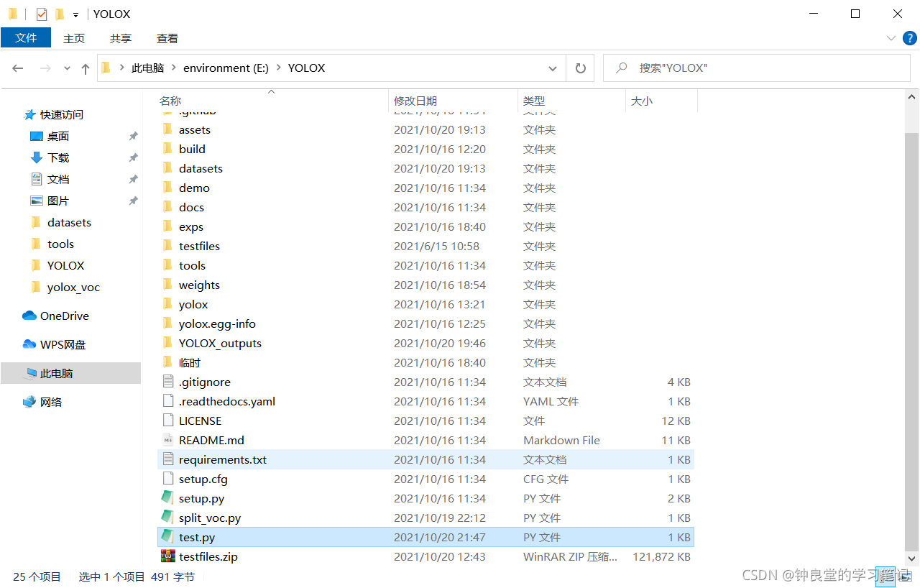
Task: Select the datasets folder in the file list
Action: 425,168
